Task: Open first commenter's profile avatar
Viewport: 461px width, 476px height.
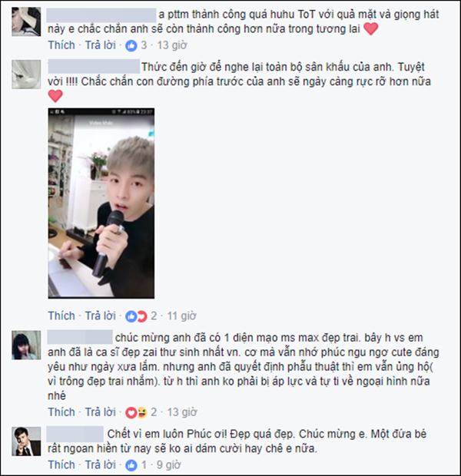Action: [26, 21]
